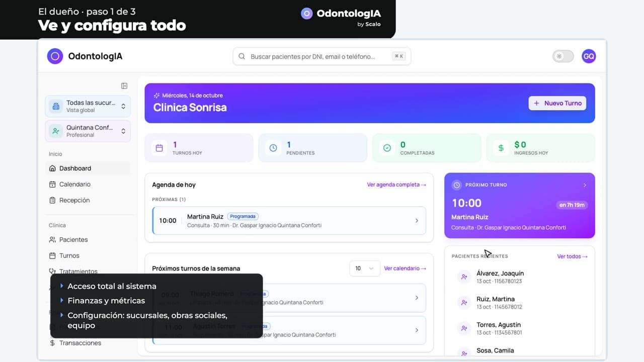Open Thiago Romero appointment chevron

click(417, 298)
